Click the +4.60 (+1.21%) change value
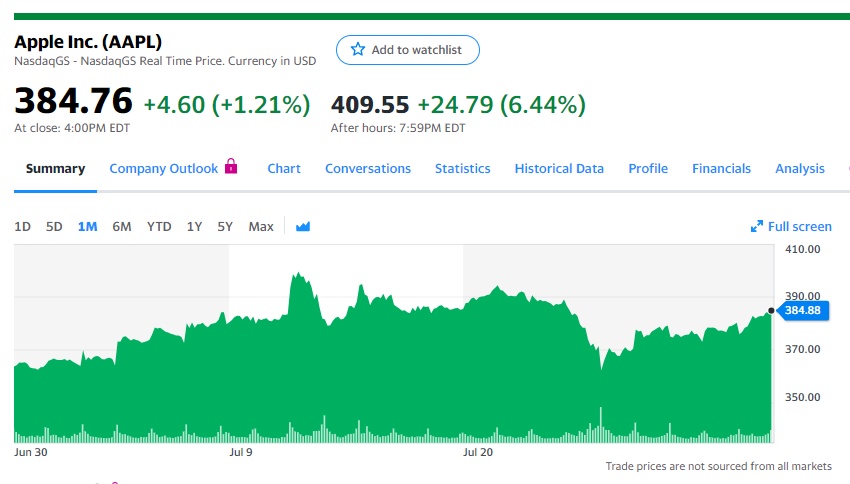The width and height of the screenshot is (850, 484). [227, 105]
